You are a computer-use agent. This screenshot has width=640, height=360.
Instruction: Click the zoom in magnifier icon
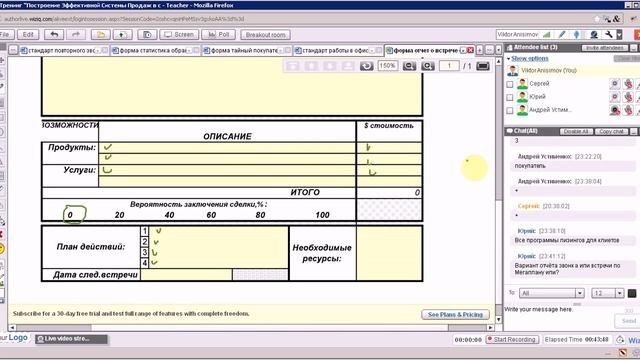point(427,66)
